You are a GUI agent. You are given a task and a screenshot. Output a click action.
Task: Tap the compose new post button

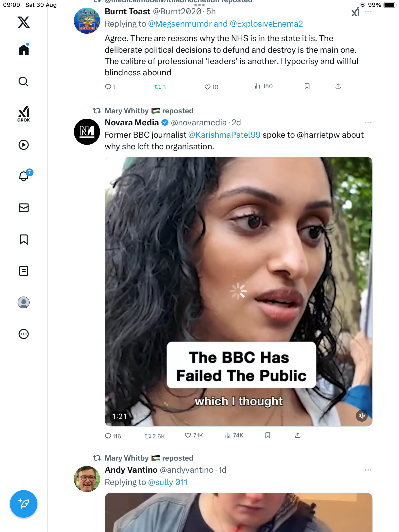tap(24, 504)
